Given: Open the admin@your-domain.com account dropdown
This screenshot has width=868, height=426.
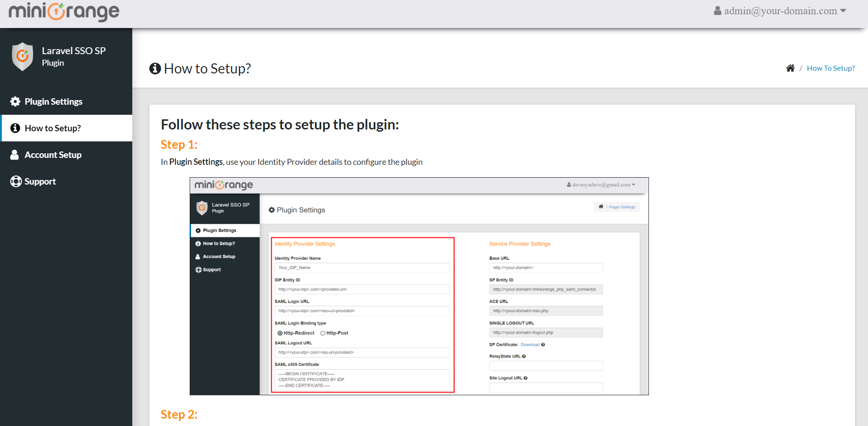Looking at the screenshot, I should 780,11.
